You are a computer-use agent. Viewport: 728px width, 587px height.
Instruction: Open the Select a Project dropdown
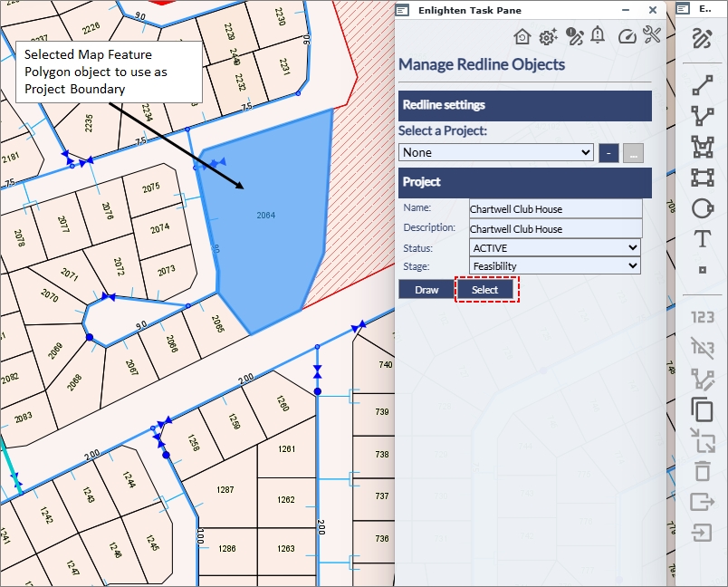pos(496,152)
